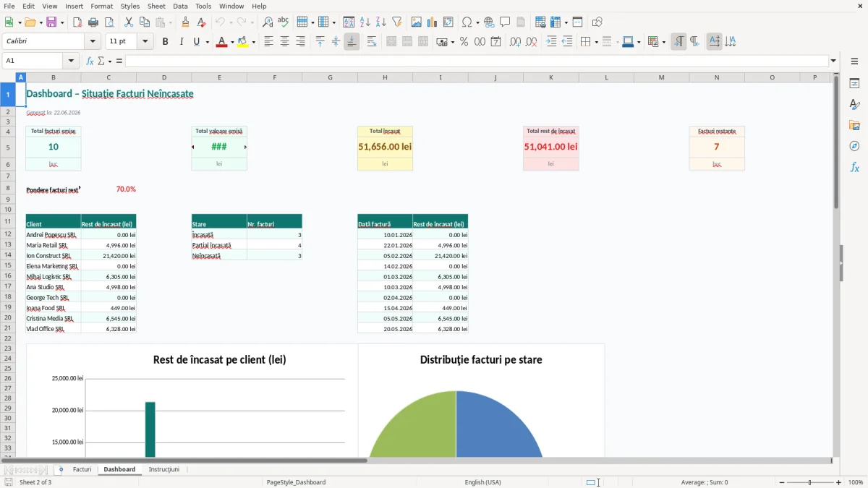Viewport: 868px width, 488px height.
Task: Increase the indent
Action: pos(551,42)
